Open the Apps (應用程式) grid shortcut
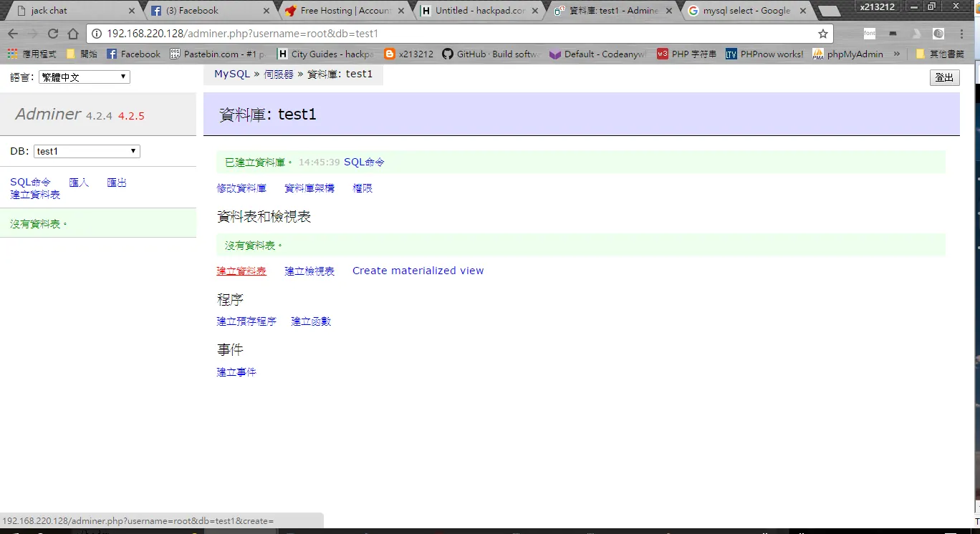Screen dimensions: 980x534 (32, 54)
